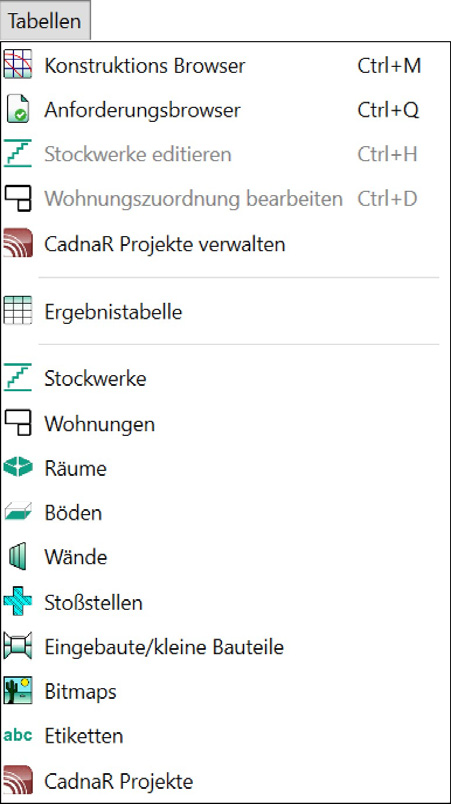Click the Bitmaps cactus picture icon

tap(18, 691)
